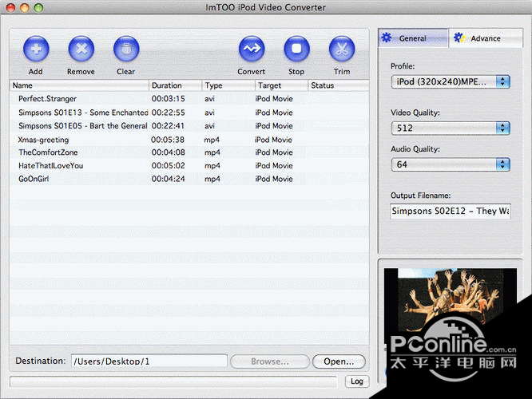Click the Open... button
532x399 pixels.
click(x=339, y=361)
